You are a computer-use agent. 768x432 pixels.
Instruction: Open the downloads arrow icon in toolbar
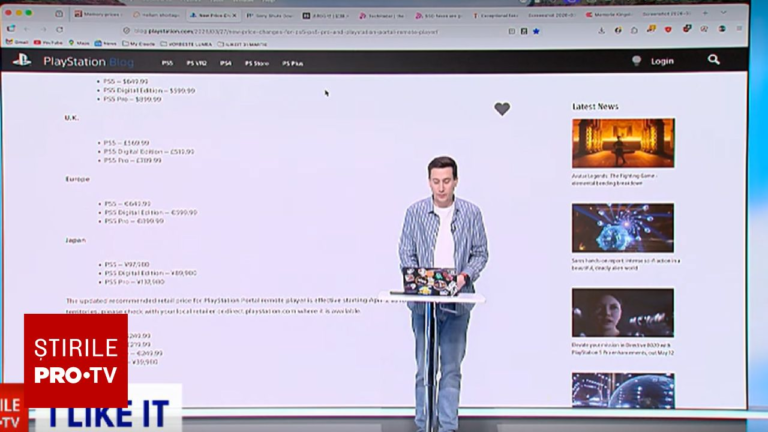pyautogui.click(x=601, y=30)
